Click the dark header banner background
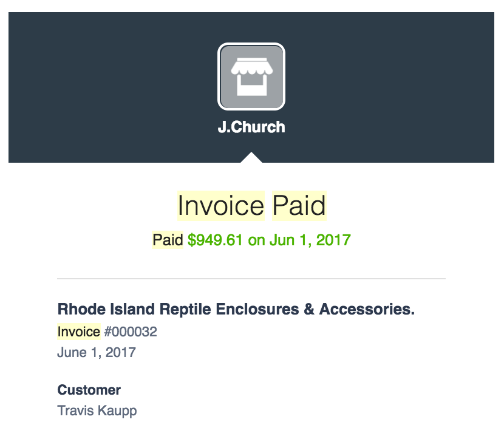The width and height of the screenshot is (504, 425). (x=97, y=87)
